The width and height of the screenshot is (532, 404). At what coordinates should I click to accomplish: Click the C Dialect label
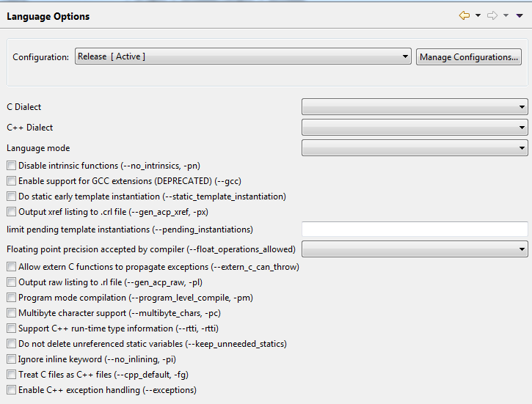pos(23,107)
